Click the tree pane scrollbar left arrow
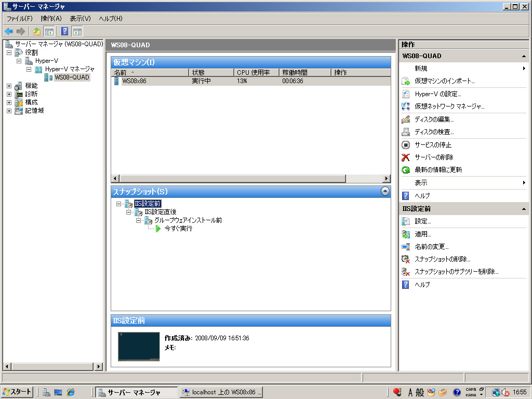The image size is (532, 399). point(7,366)
